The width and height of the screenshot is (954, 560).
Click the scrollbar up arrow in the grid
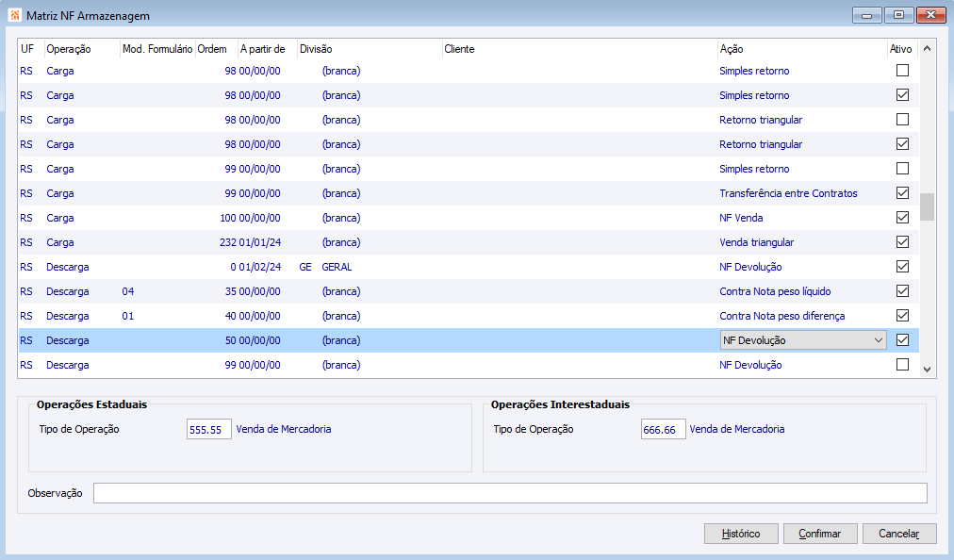[x=927, y=48]
